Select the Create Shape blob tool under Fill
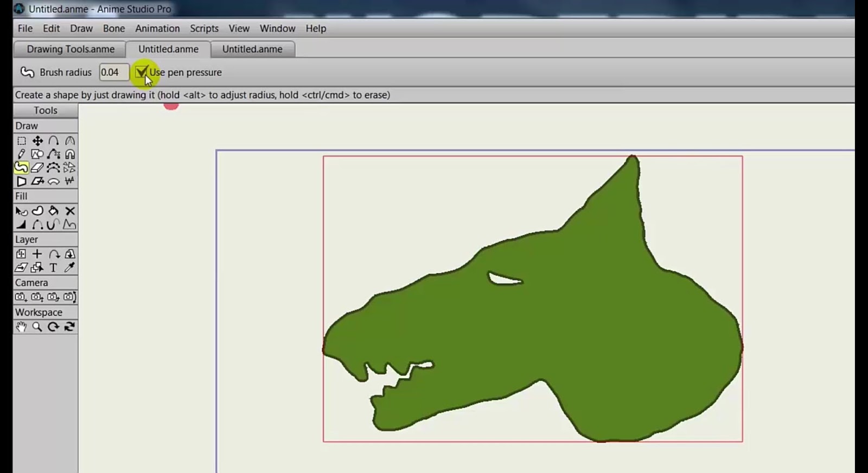Screen dimensions: 868x473 37,211
